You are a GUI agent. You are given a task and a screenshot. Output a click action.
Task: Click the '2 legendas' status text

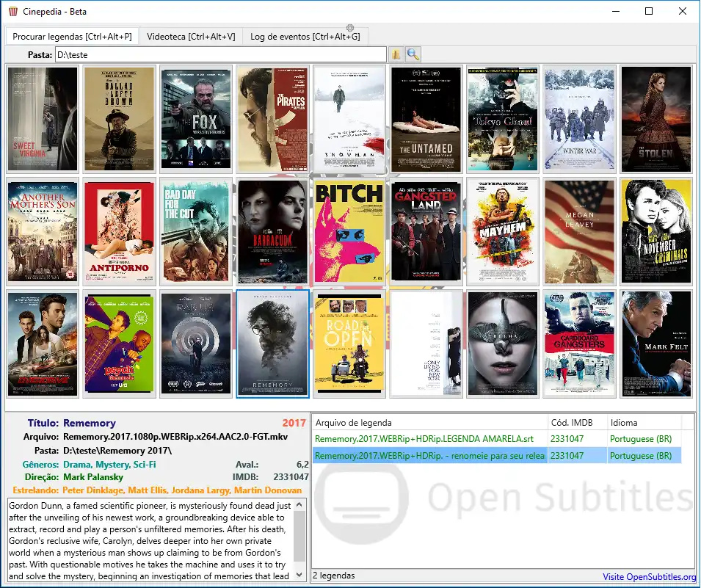coord(334,576)
